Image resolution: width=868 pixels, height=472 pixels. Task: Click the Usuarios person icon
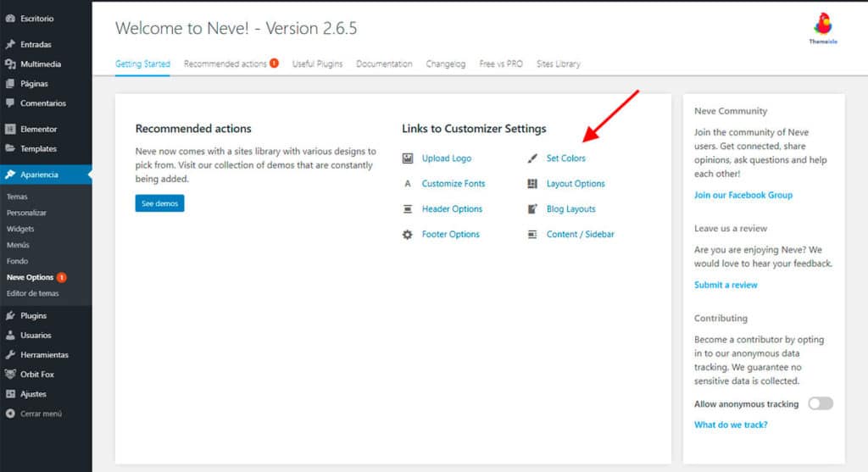coord(10,335)
